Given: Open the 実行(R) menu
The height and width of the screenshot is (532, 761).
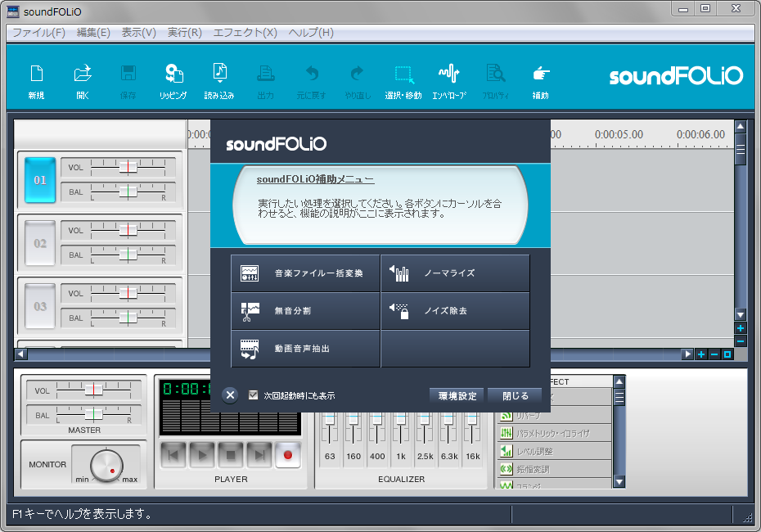Looking at the screenshot, I should coord(185,33).
